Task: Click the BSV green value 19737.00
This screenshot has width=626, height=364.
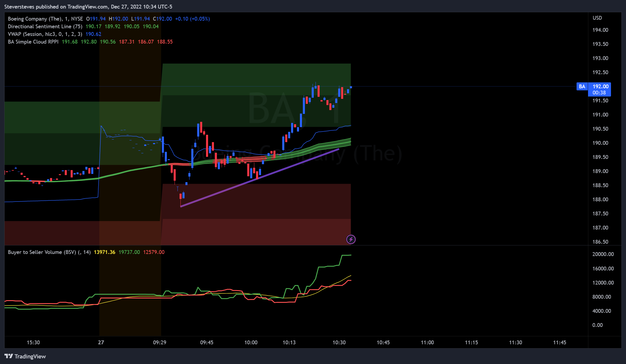Action: (129, 252)
